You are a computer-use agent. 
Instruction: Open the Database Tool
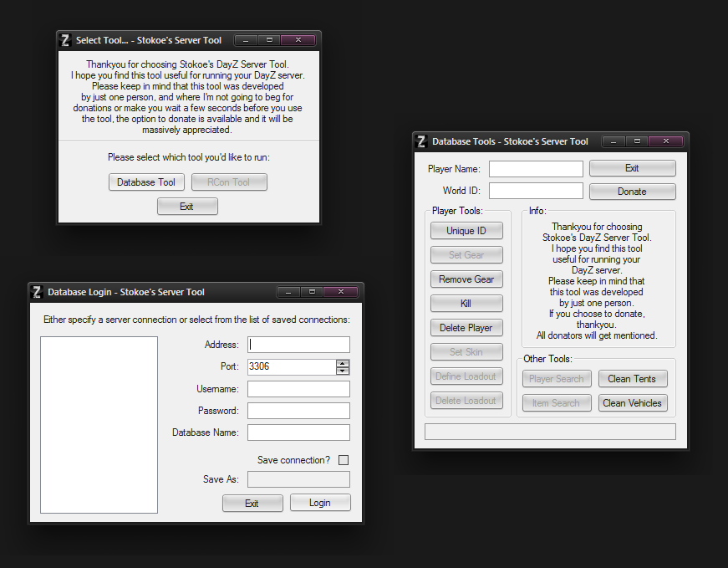click(x=146, y=182)
